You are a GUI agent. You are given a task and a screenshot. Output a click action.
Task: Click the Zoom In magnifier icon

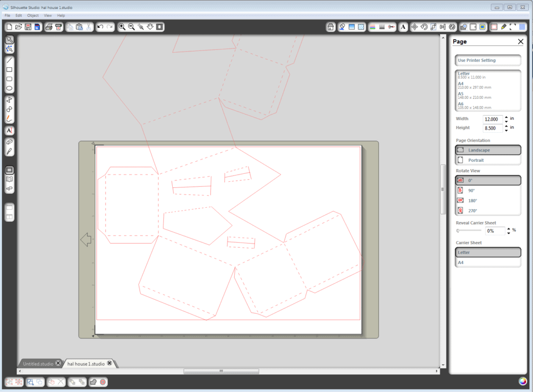pos(122,27)
